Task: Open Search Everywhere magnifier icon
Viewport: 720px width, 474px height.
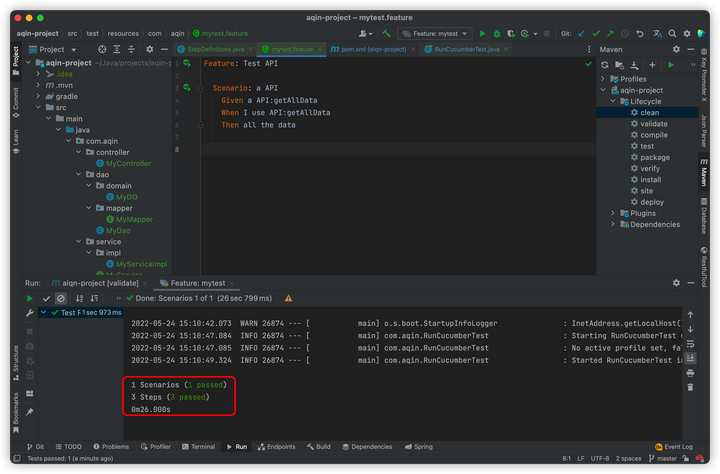Action: pos(673,33)
